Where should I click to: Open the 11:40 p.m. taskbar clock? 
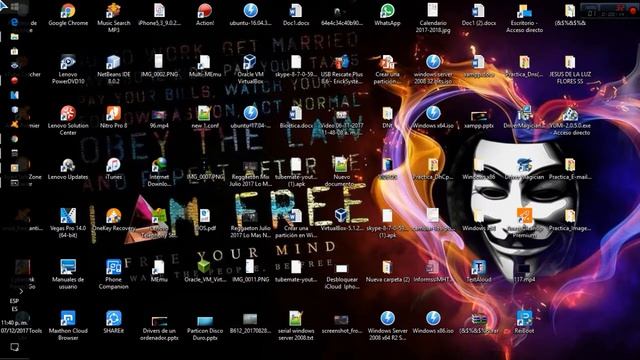click(x=14, y=326)
